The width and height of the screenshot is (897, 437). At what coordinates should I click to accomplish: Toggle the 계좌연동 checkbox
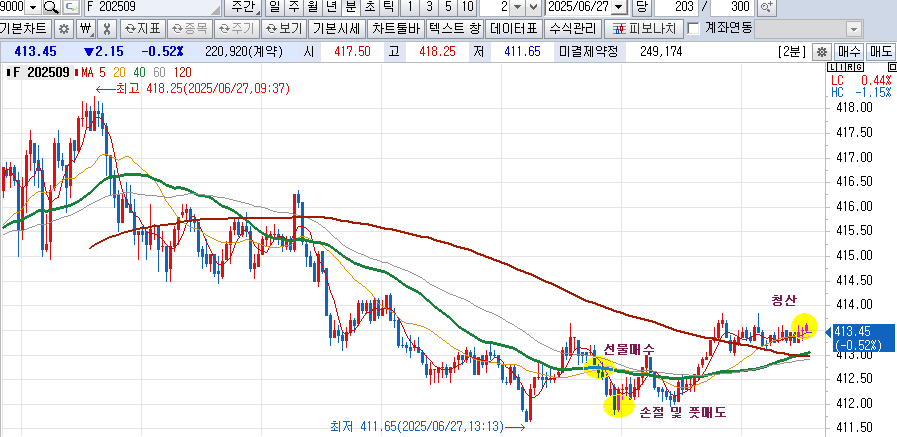pos(693,28)
